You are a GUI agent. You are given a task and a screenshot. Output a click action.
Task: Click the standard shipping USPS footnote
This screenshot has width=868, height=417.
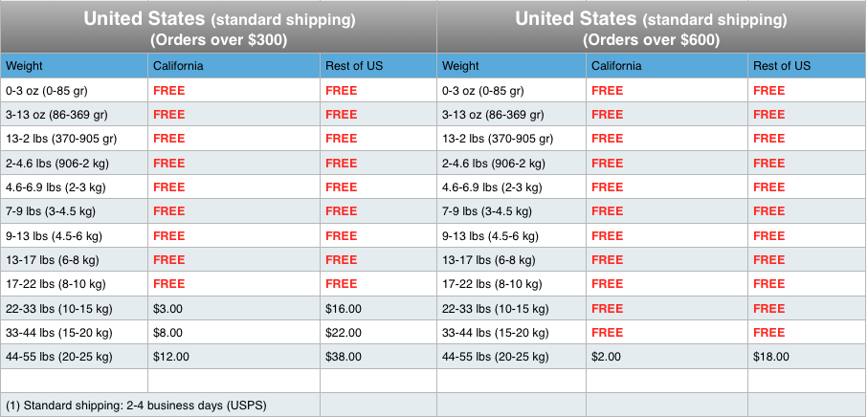coord(136,405)
